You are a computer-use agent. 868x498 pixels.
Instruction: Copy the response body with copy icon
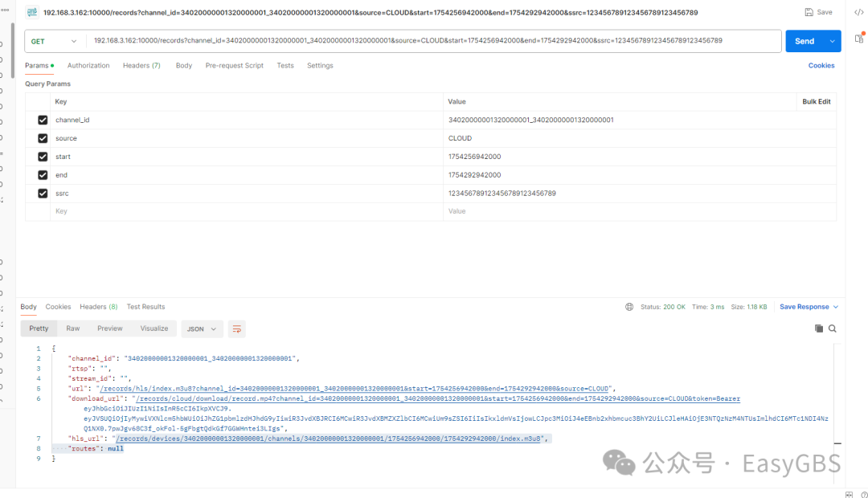pos(819,329)
